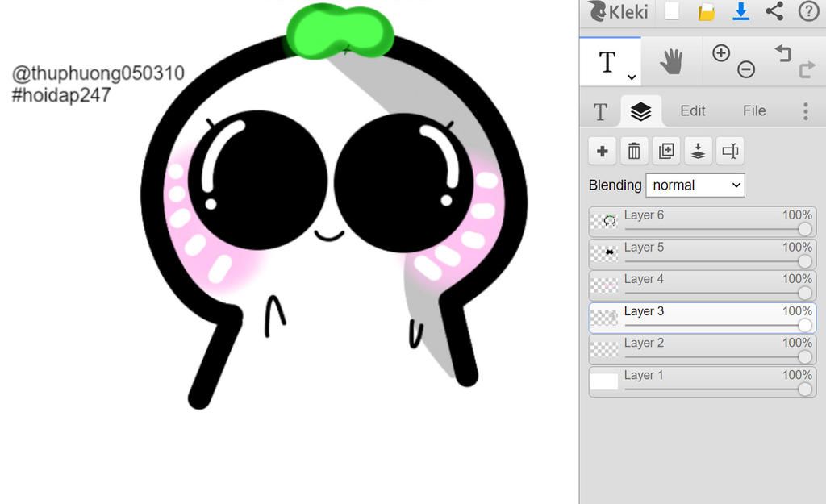This screenshot has width=826, height=504.
Task: Open the File tab
Action: (x=754, y=110)
